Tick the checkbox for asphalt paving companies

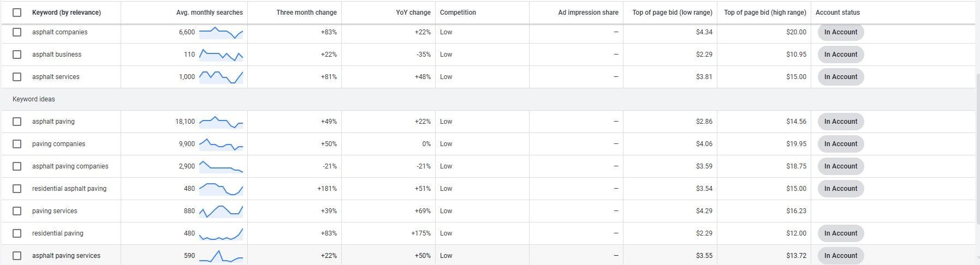click(x=17, y=166)
